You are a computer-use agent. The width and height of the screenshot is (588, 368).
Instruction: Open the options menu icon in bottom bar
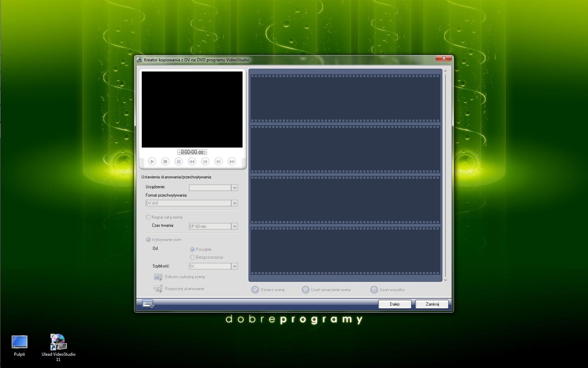tap(148, 304)
